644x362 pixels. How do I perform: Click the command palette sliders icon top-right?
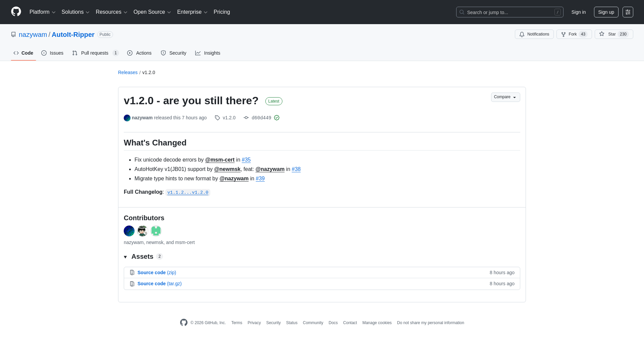(x=628, y=12)
